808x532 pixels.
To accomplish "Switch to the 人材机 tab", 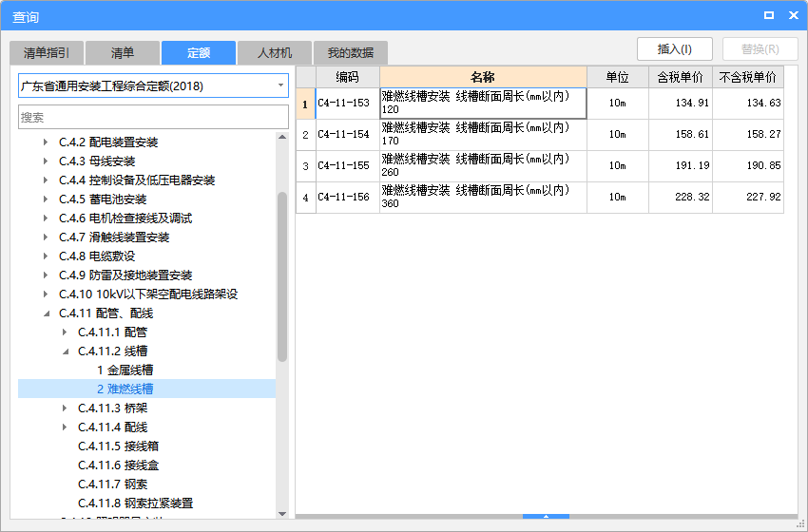I will tap(274, 53).
